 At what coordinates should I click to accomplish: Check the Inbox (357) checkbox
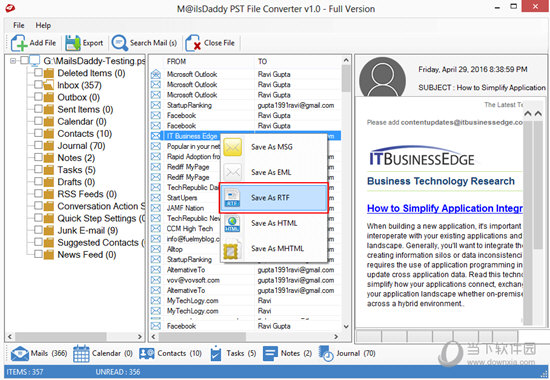[x=38, y=85]
